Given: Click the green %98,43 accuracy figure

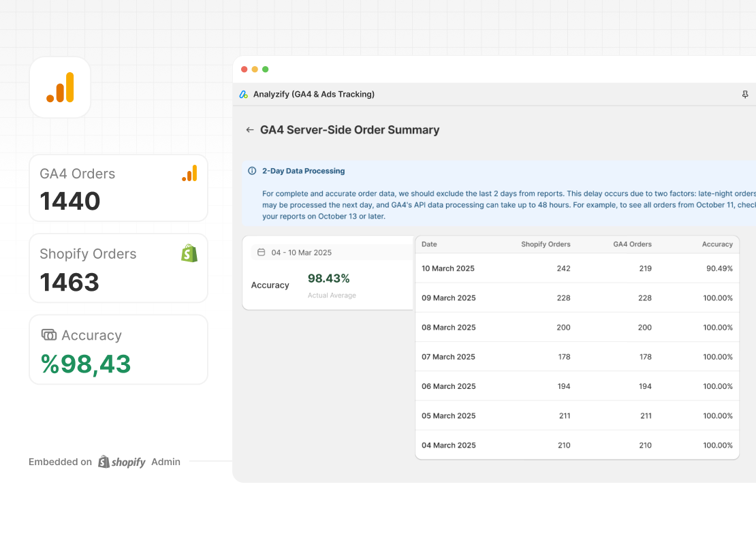Looking at the screenshot, I should click(x=86, y=364).
